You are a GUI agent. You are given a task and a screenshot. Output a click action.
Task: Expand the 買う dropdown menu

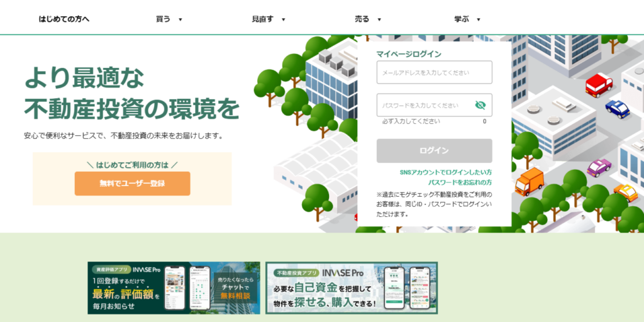pyautogui.click(x=169, y=19)
